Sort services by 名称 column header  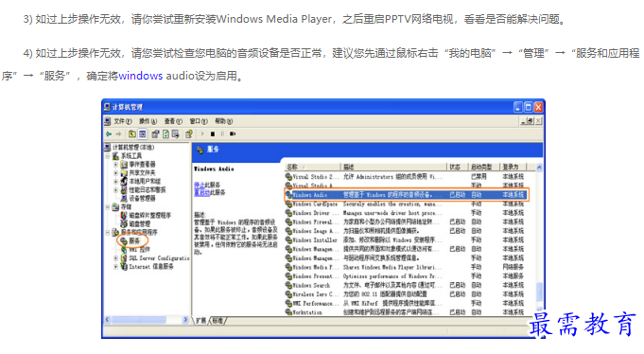pyautogui.click(x=313, y=167)
